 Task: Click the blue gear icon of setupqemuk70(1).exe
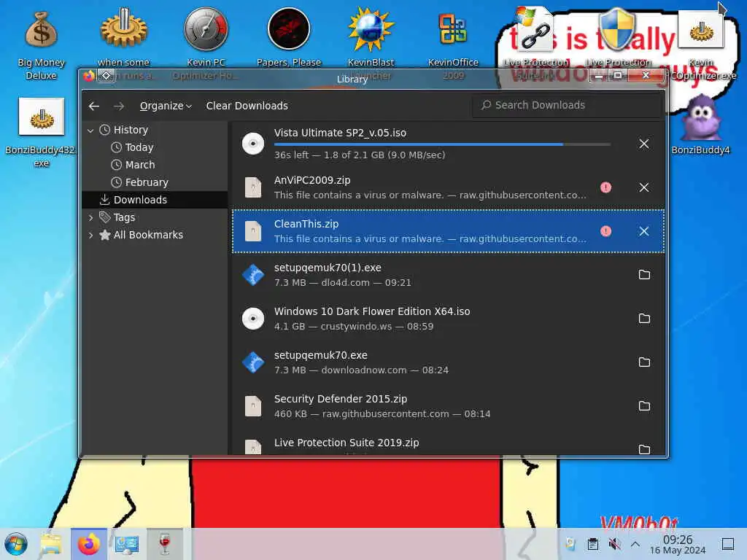253,275
